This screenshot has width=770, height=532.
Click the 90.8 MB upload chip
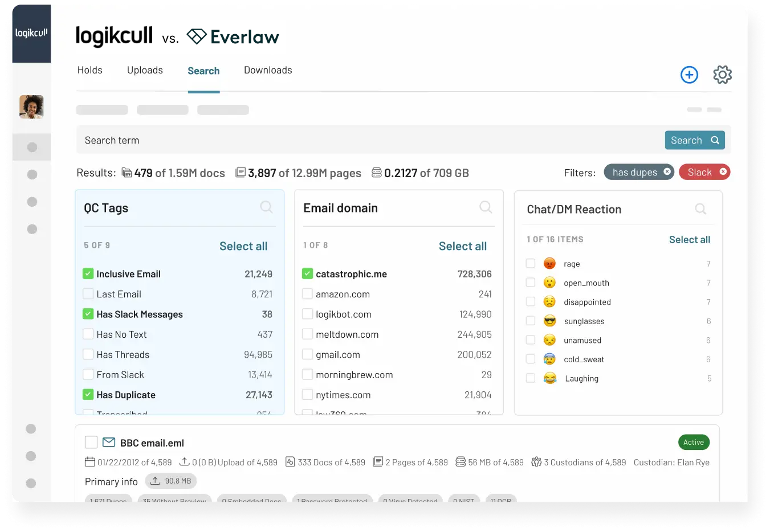click(171, 481)
